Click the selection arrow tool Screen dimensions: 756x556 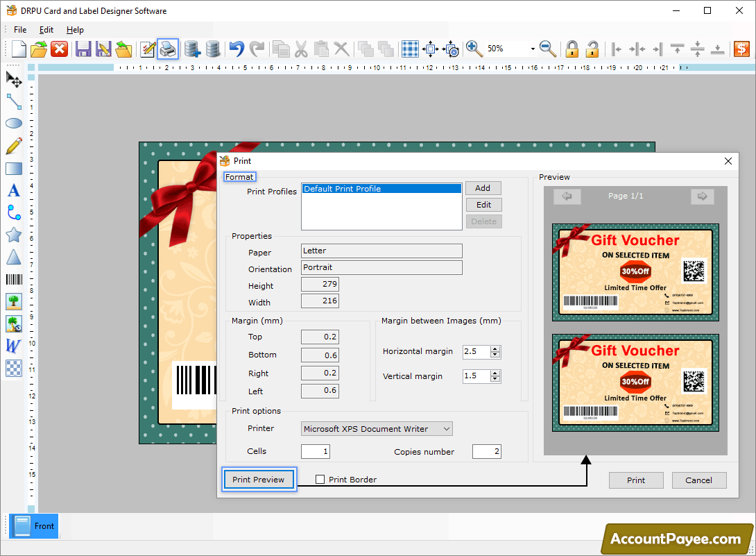[x=13, y=80]
